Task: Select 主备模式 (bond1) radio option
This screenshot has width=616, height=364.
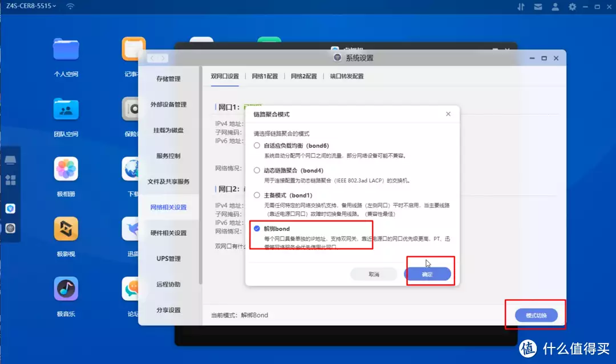Action: coord(257,195)
